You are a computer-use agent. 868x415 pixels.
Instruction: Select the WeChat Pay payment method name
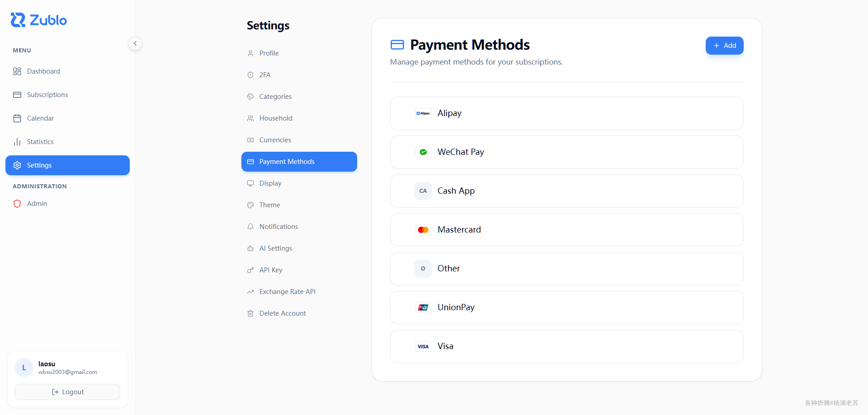click(461, 152)
